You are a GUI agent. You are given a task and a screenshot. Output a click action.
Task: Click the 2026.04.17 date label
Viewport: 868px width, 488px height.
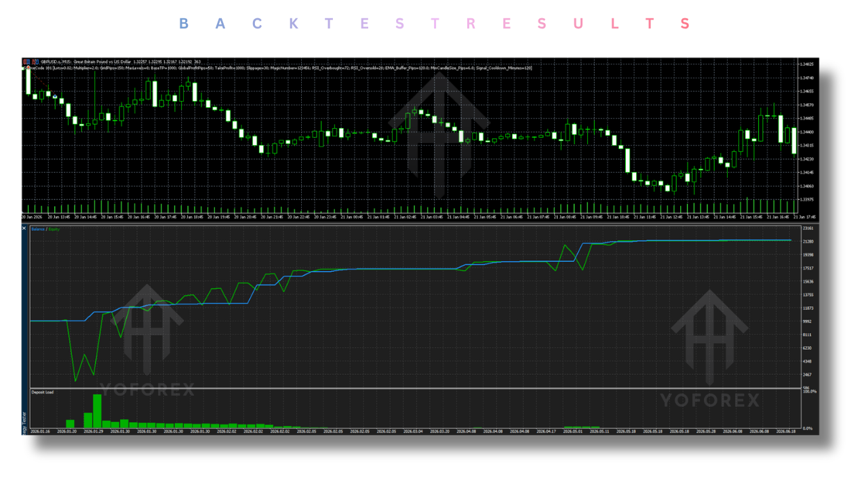[546, 431]
